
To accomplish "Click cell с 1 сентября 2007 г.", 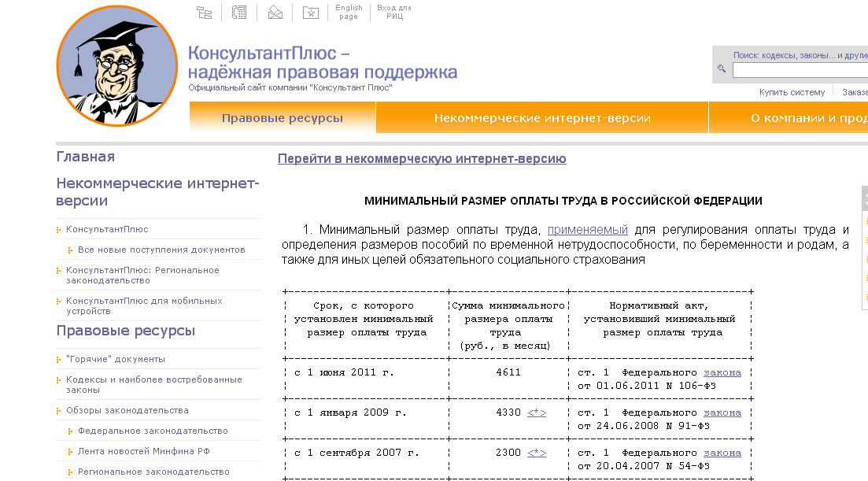I will pos(356,452).
